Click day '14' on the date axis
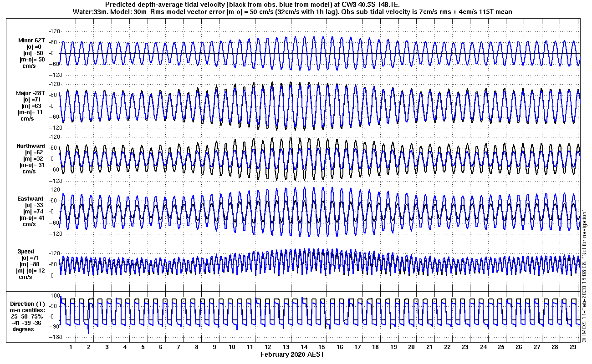 [304, 347]
